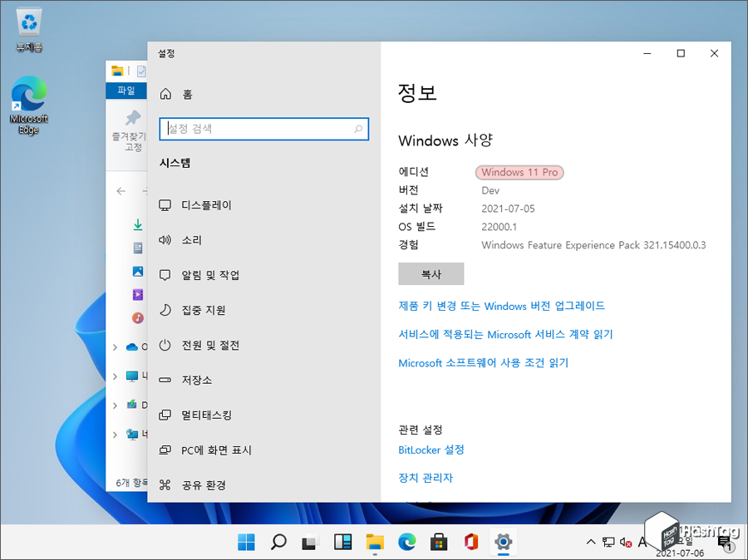The image size is (748, 560).
Task: Open 전원 및 절전 settings icon
Action: [164, 346]
